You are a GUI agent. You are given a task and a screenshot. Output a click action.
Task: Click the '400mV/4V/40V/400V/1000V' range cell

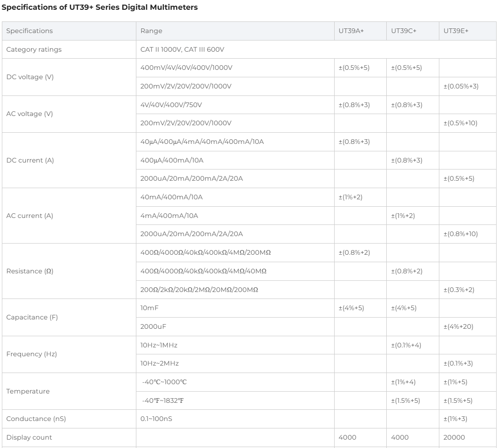coord(235,68)
